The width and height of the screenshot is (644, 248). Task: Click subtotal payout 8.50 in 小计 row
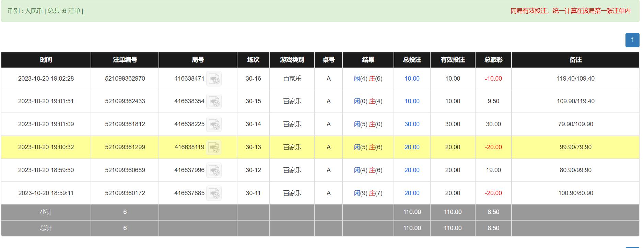493,212
